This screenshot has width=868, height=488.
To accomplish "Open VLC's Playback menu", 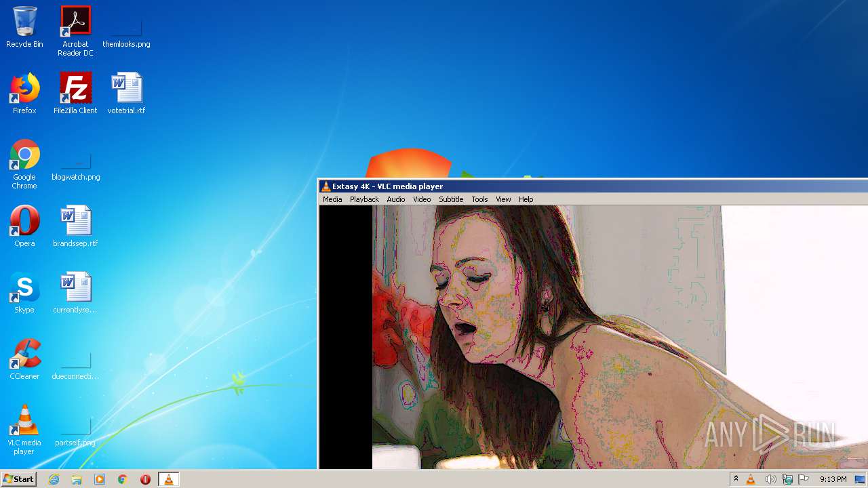I will click(x=364, y=199).
